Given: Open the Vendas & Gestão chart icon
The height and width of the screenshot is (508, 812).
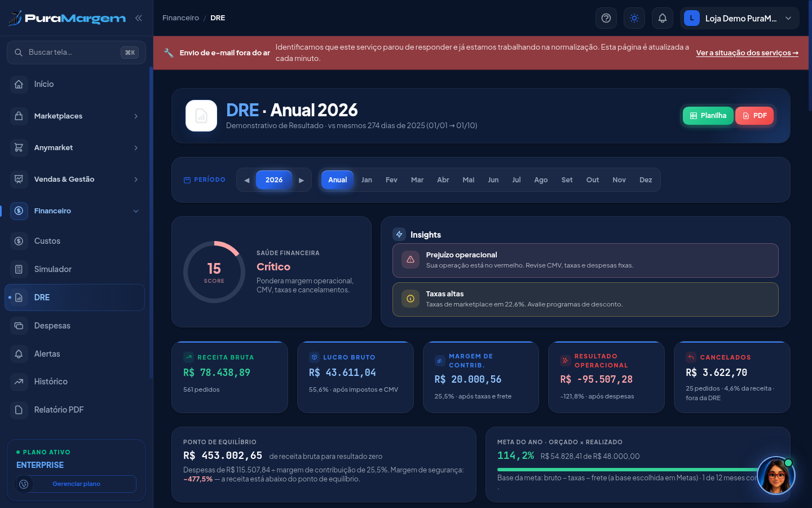Looking at the screenshot, I should (19, 179).
